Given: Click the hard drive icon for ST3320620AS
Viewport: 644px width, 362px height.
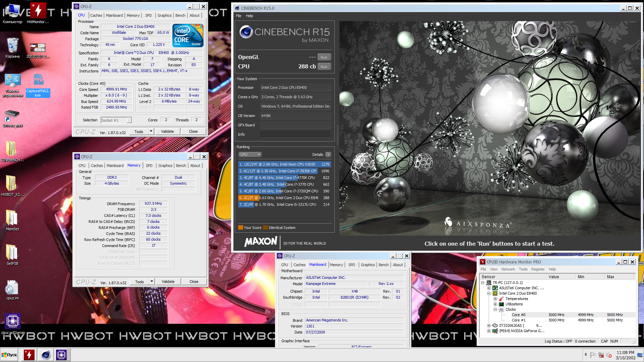Looking at the screenshot, I should (x=495, y=325).
